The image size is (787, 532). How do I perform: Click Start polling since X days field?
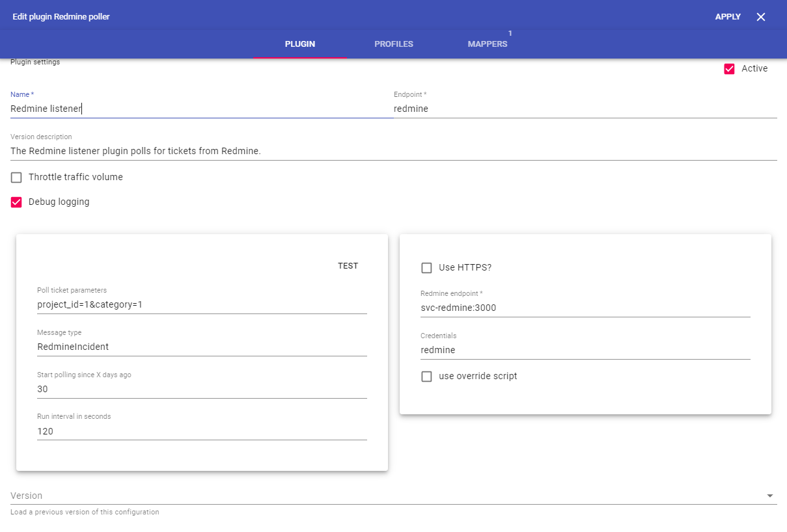point(202,389)
